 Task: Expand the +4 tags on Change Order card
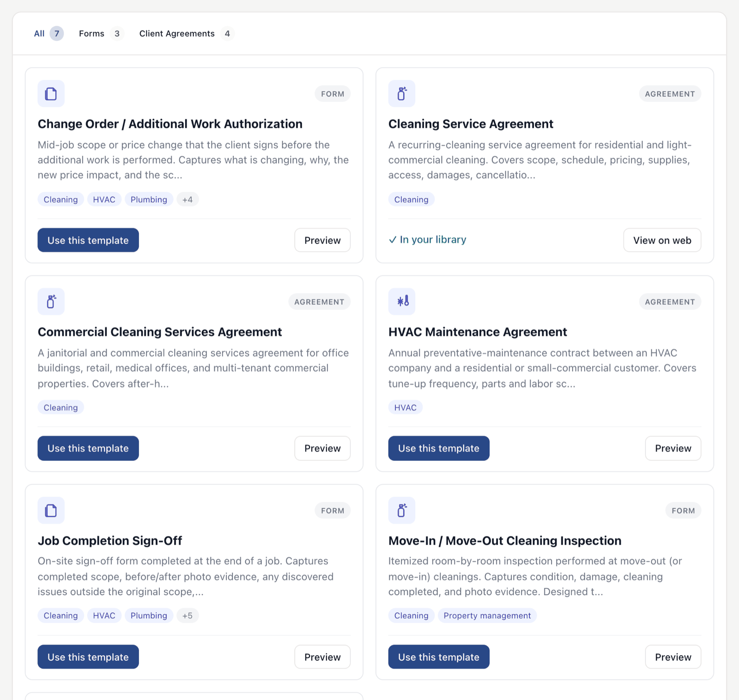(x=188, y=200)
